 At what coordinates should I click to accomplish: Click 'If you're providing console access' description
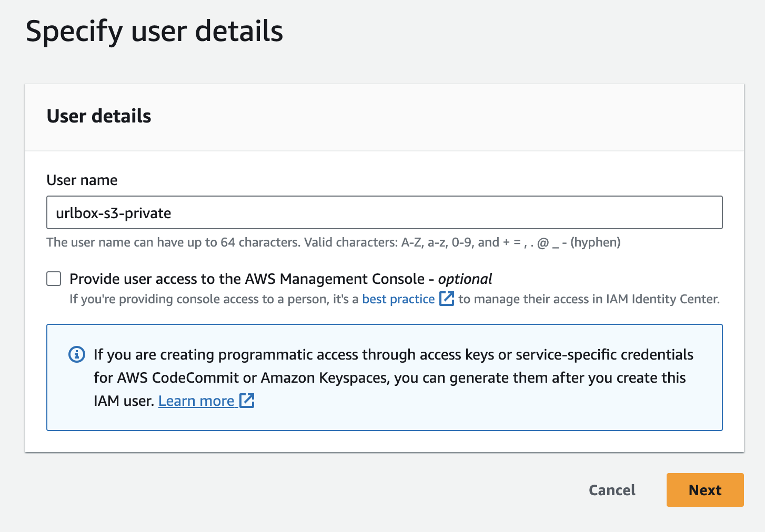[x=213, y=299]
